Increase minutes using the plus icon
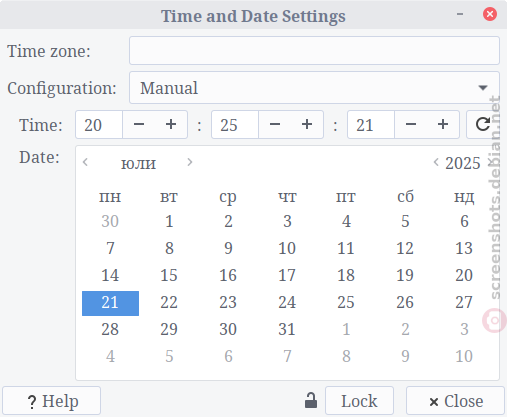507x417 pixels. pos(307,125)
